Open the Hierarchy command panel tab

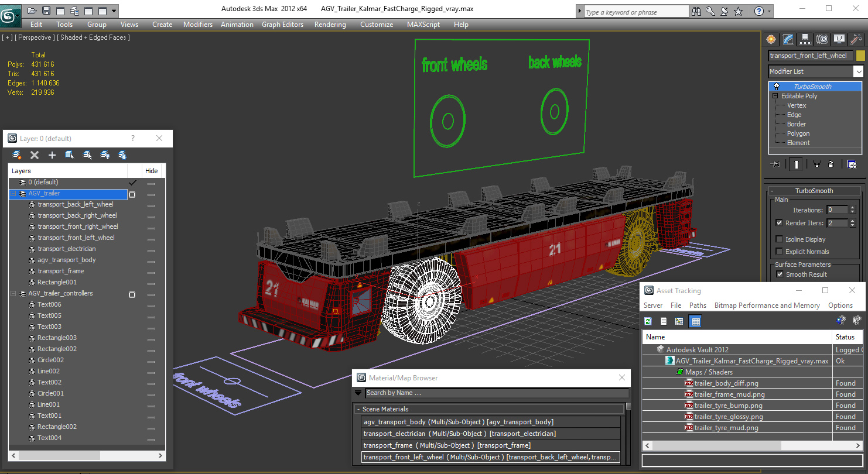[805, 39]
